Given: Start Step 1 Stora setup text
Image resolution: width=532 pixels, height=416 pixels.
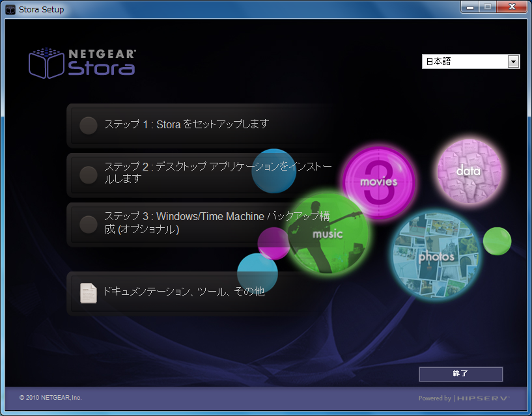Looking at the screenshot, I should pyautogui.click(x=186, y=124).
